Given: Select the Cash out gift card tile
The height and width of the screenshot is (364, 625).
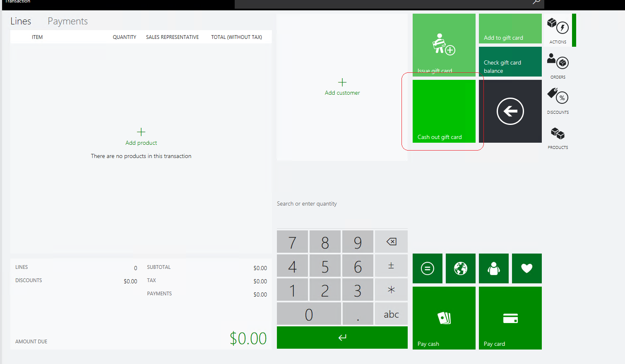Looking at the screenshot, I should click(444, 111).
